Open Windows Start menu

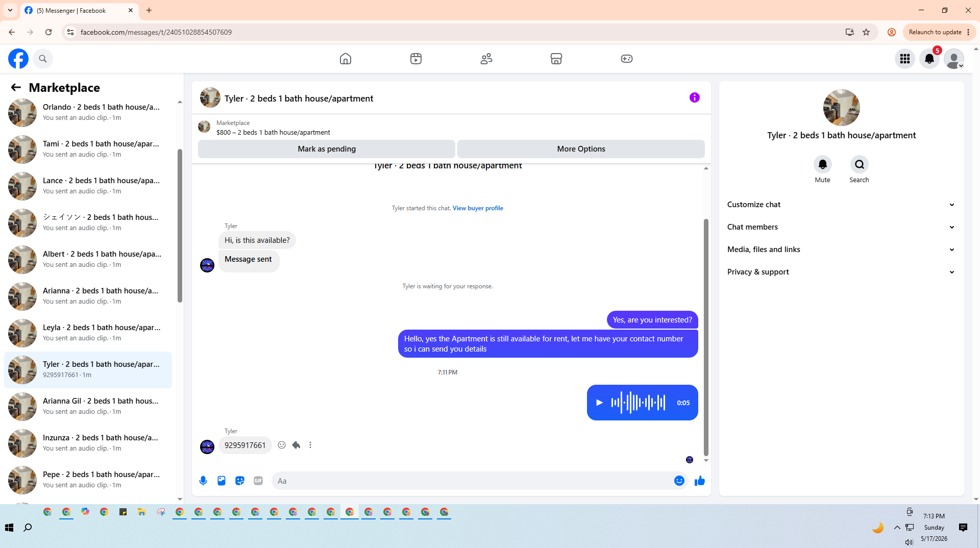(x=9, y=528)
